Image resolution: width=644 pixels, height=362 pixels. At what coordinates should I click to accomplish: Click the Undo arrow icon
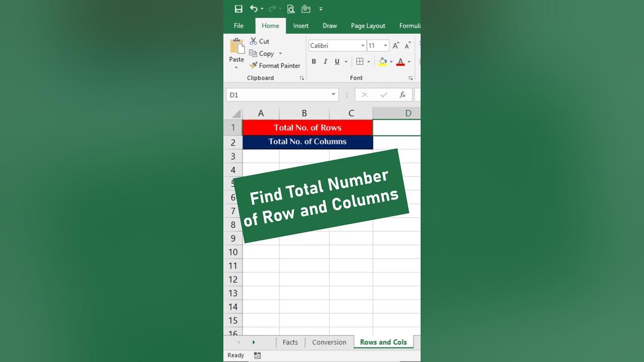(254, 9)
